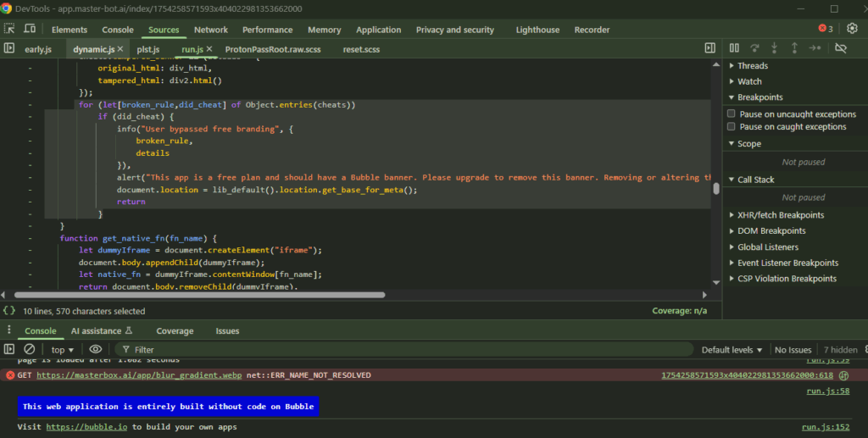Click the No Issues button
Image resolution: width=868 pixels, height=438 pixels.
(x=793, y=350)
